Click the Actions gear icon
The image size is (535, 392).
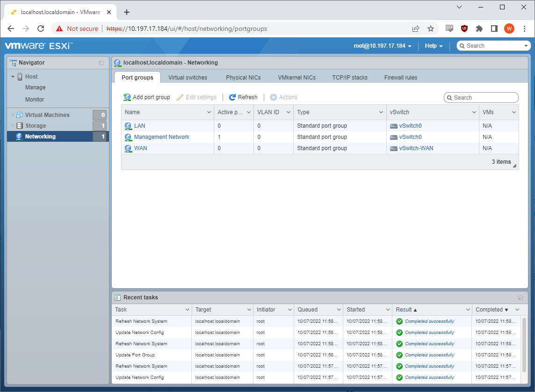click(274, 97)
